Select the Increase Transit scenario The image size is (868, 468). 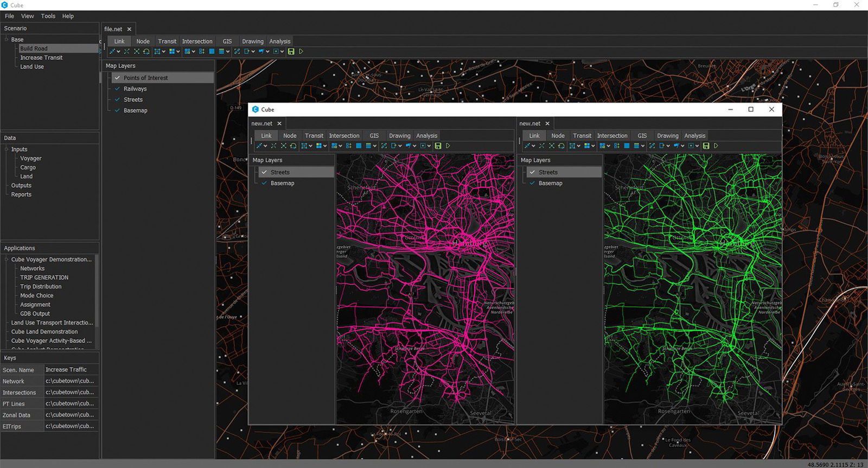click(41, 58)
